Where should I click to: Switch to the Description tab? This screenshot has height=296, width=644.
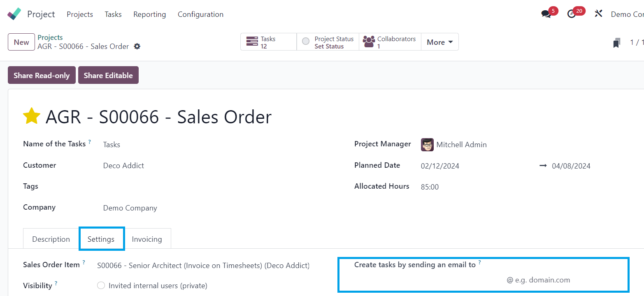pyautogui.click(x=51, y=239)
